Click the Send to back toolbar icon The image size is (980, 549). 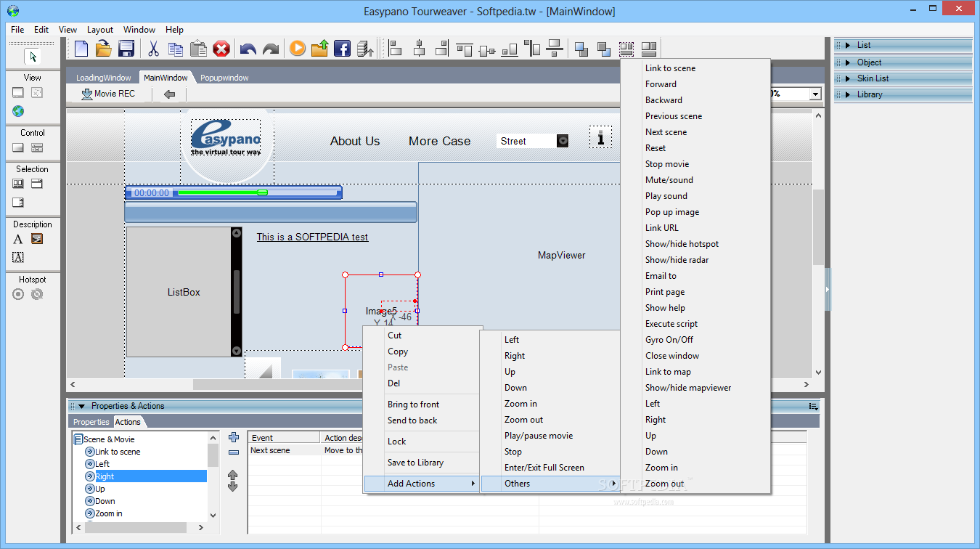click(x=604, y=49)
